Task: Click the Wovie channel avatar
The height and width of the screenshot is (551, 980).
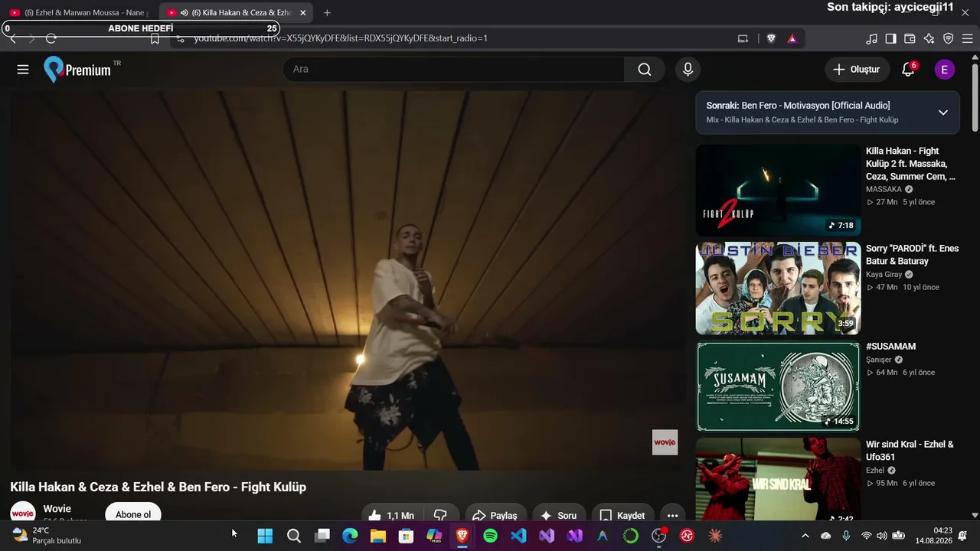Action: 23,513
